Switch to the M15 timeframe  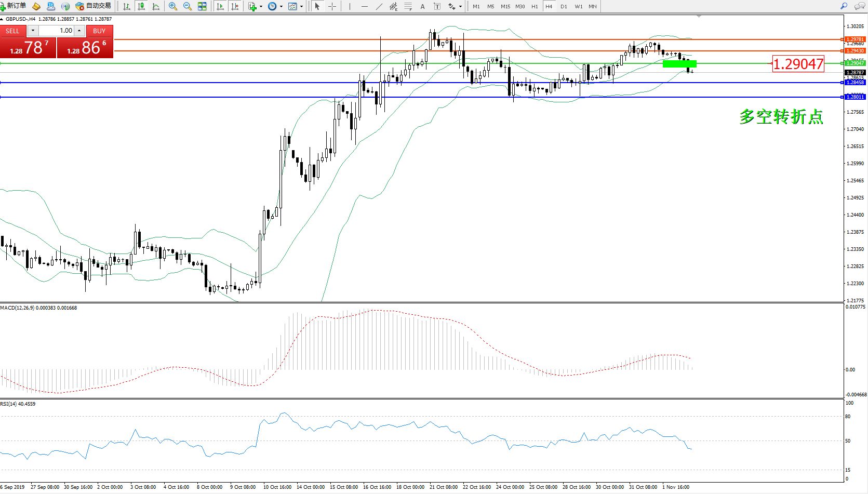pos(505,6)
